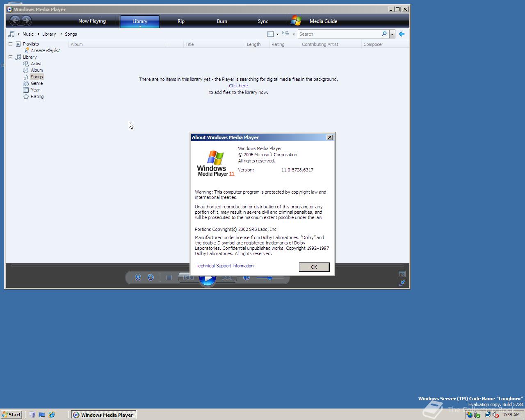Viewport: 525px width, 420px height.
Task: Open the Sync tab
Action: click(263, 21)
